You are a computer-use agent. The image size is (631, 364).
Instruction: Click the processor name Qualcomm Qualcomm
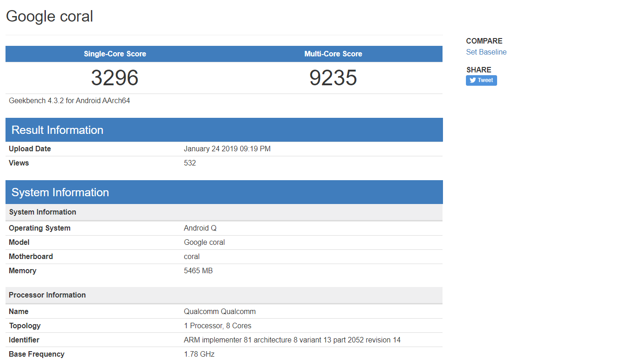coord(220,312)
